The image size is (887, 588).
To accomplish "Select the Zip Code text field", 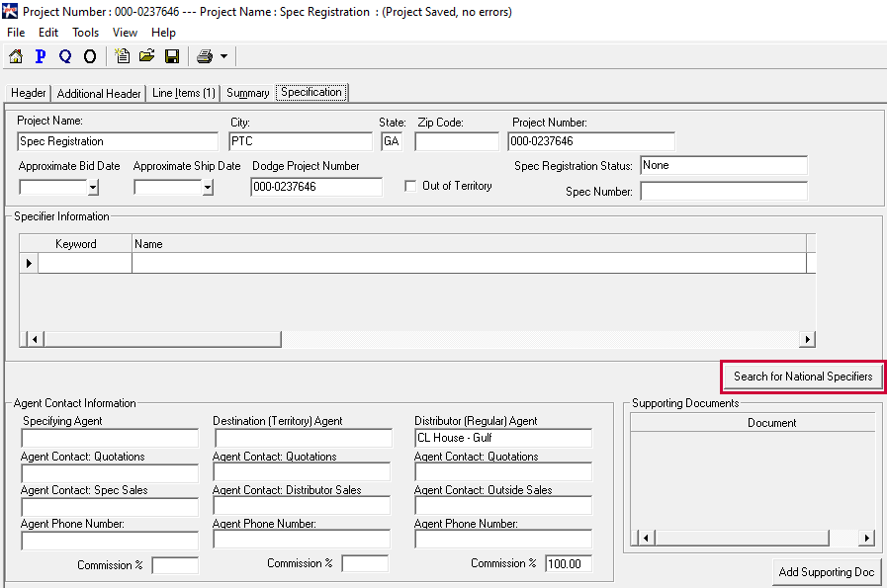I will pos(456,141).
